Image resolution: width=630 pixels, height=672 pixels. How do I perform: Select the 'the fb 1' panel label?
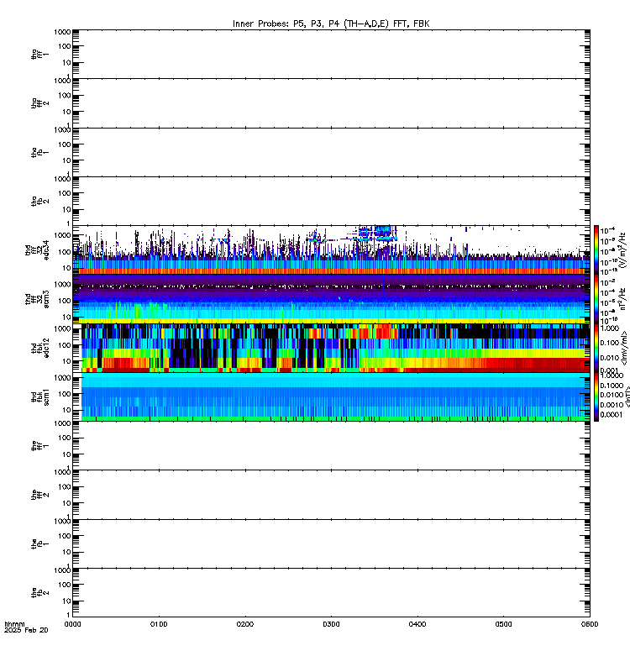click(39, 543)
